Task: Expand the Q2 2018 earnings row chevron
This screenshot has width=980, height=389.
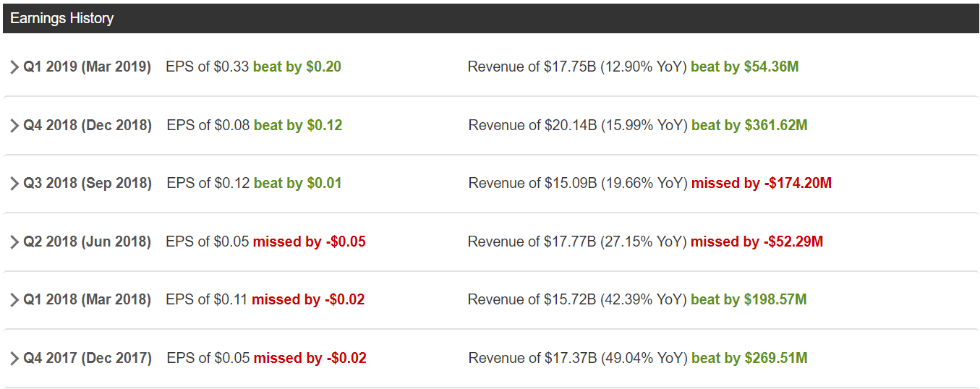Action: point(14,242)
